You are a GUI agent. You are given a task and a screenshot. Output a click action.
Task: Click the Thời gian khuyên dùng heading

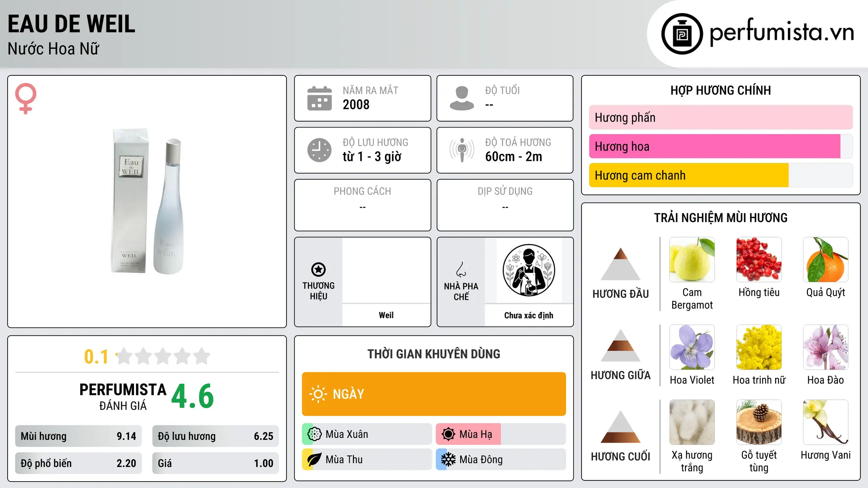[434, 354]
